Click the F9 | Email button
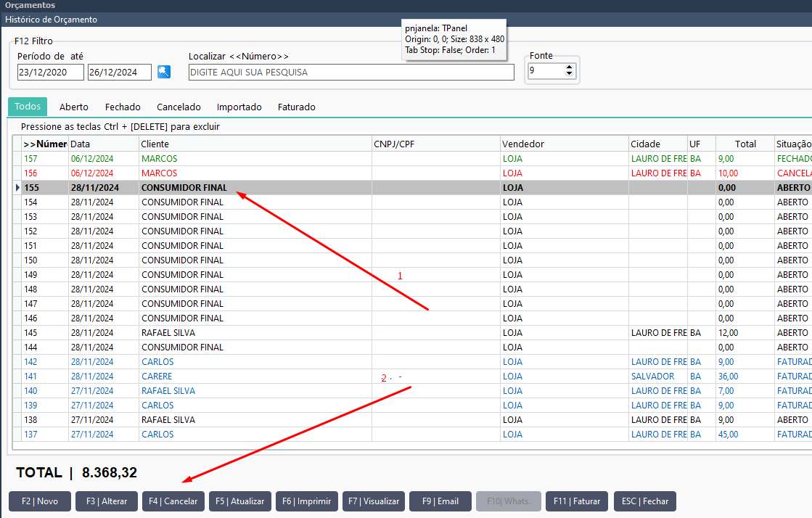812x518 pixels. (x=440, y=501)
